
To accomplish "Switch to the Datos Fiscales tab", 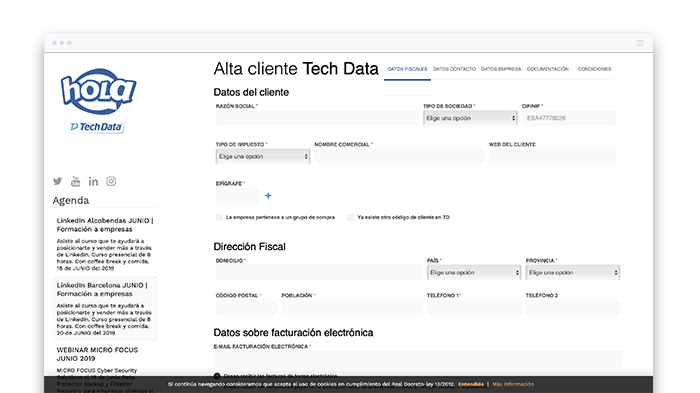I will tap(407, 69).
